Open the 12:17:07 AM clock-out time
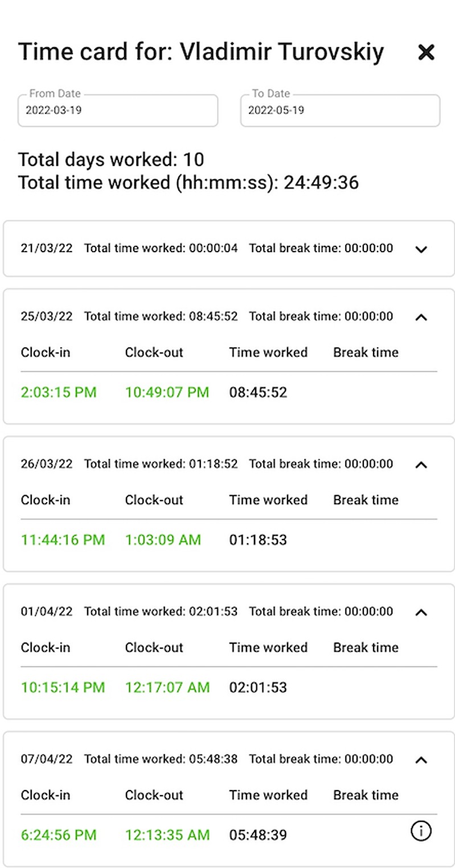Image resolution: width=455 pixels, height=868 pixels. tap(167, 687)
